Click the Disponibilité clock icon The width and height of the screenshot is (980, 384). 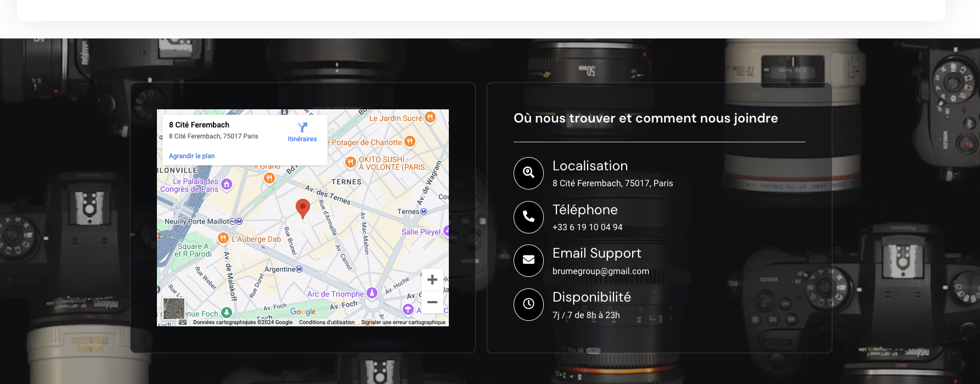coord(528,304)
